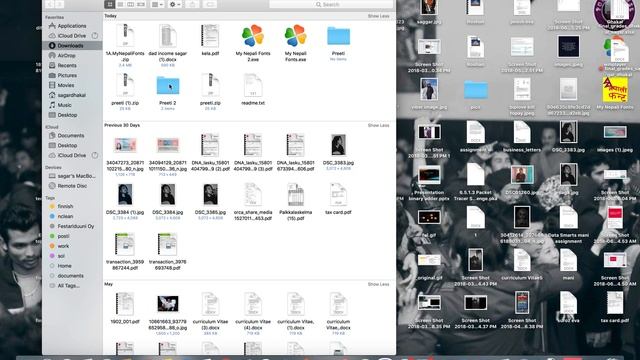Select tax card.pdf in Finder window
640x360 pixels.
point(338,195)
